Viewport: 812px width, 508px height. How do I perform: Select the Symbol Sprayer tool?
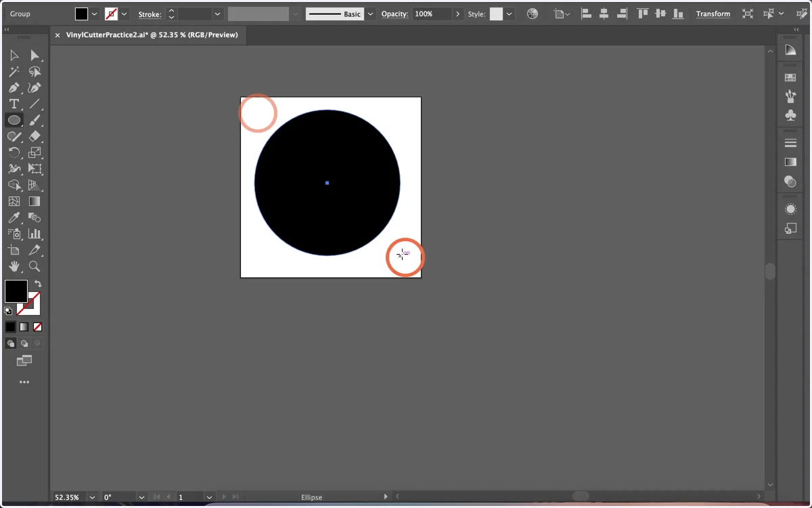[14, 234]
